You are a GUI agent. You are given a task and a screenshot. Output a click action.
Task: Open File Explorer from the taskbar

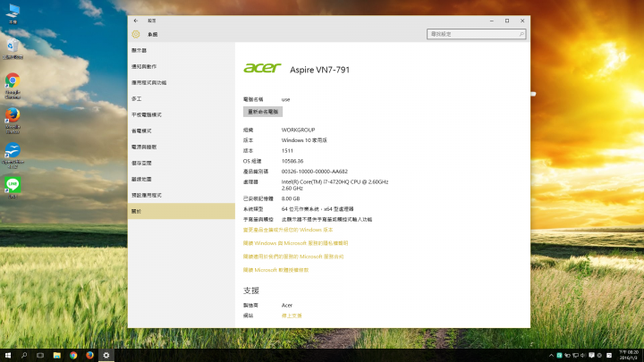click(x=56, y=355)
